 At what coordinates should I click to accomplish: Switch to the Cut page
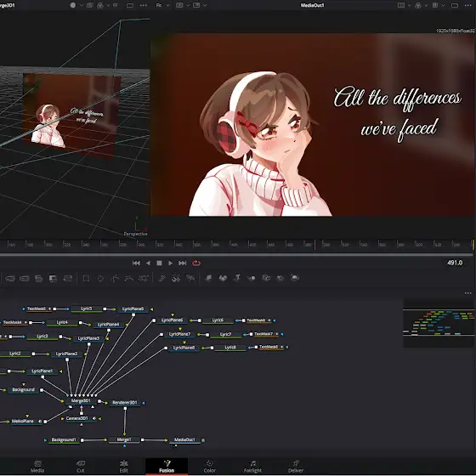tap(81, 467)
